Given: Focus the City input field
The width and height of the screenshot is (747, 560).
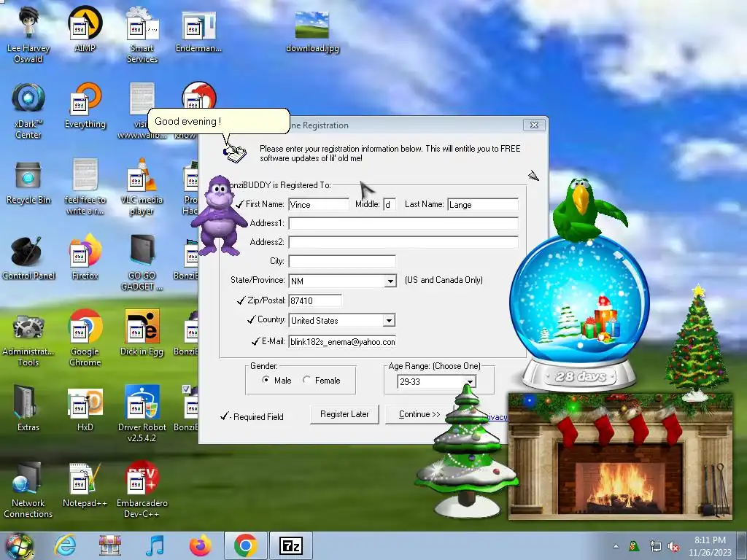Looking at the screenshot, I should click(x=342, y=261).
